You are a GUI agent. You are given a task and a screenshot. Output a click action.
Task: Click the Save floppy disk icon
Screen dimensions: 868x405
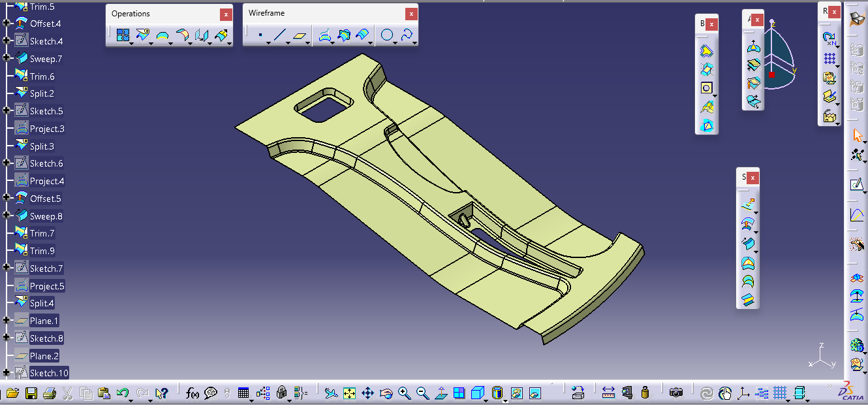31,393
